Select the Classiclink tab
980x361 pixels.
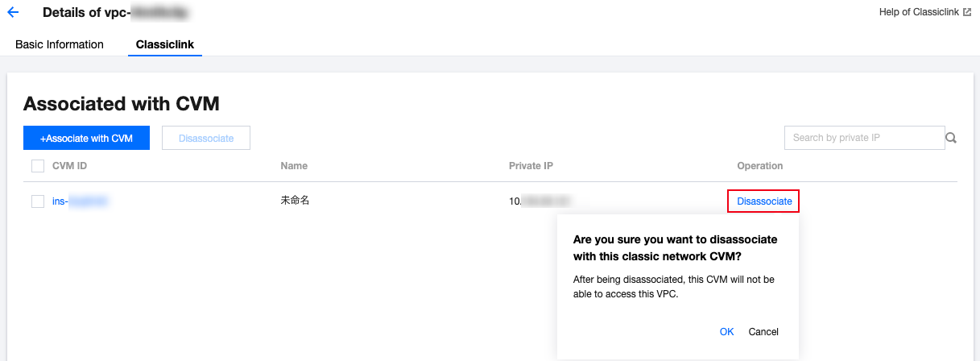tap(164, 44)
